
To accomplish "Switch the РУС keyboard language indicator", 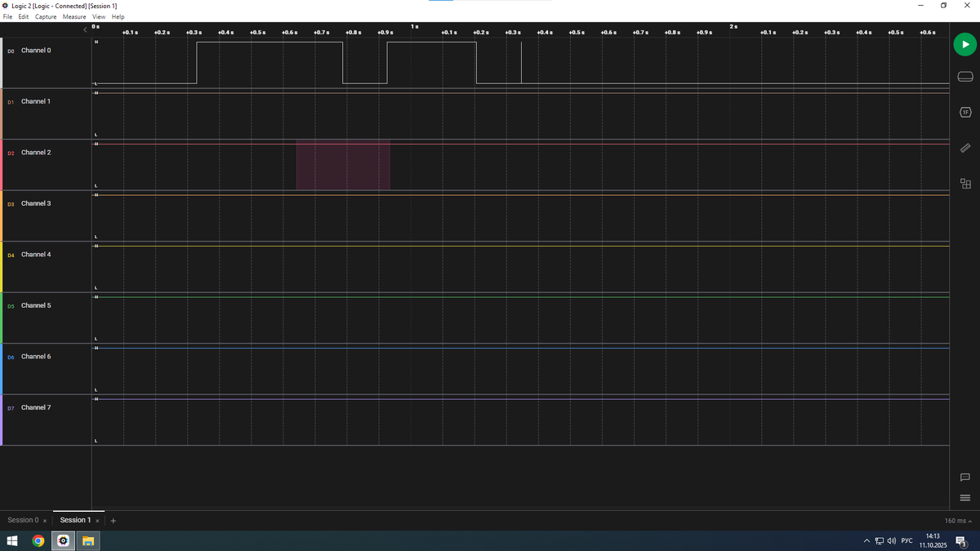I will [906, 540].
